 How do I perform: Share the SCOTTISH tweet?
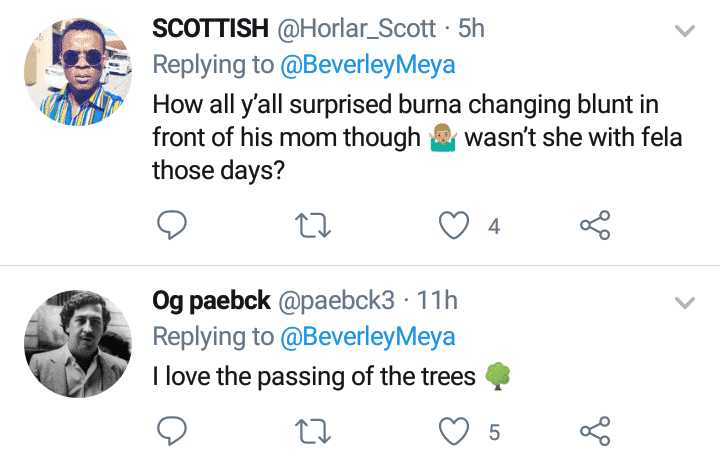click(x=595, y=226)
